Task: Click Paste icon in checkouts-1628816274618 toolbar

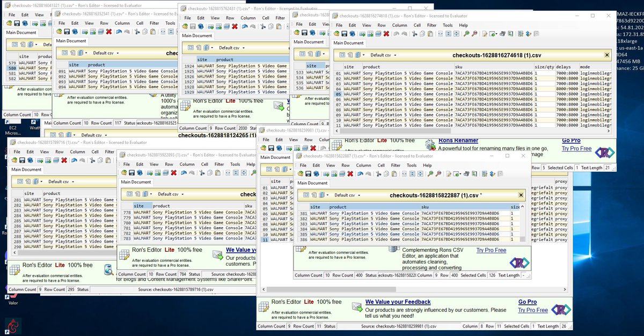Action: tap(430, 33)
